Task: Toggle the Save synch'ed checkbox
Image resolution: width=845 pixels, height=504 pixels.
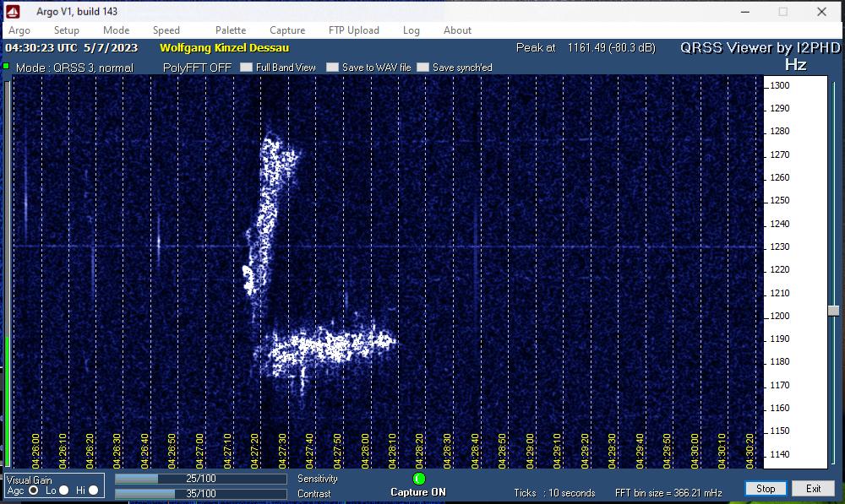Action: click(423, 68)
